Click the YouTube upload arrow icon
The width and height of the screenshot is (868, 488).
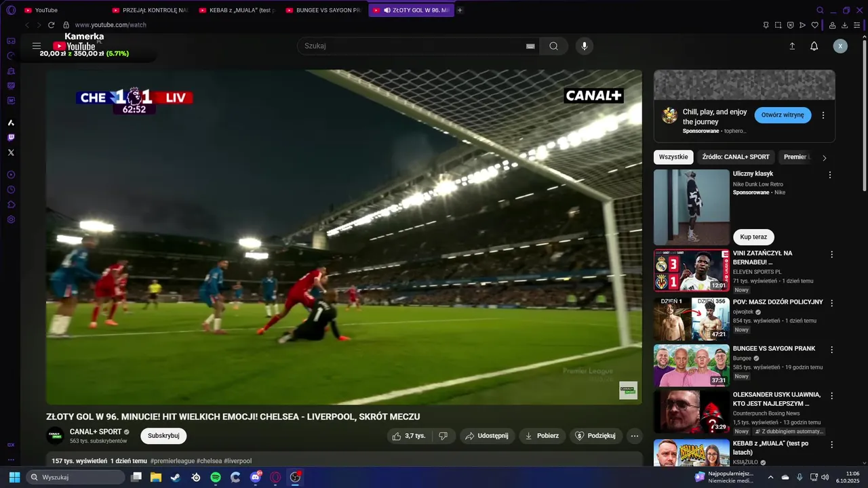click(x=792, y=46)
